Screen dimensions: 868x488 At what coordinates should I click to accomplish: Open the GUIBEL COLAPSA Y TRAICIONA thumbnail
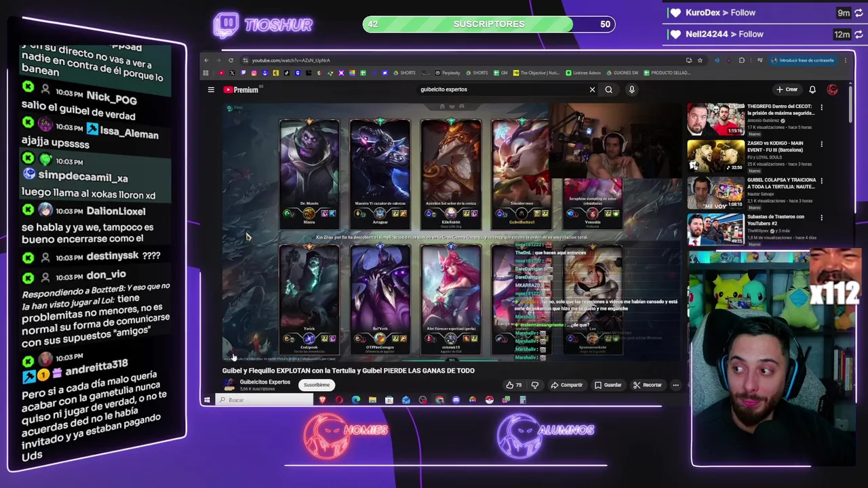[x=715, y=193]
